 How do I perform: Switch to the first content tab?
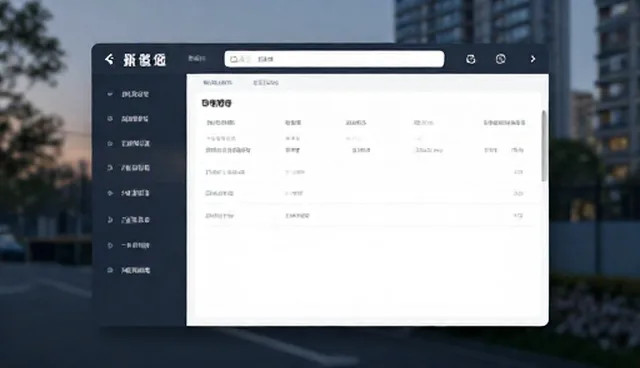pos(217,82)
